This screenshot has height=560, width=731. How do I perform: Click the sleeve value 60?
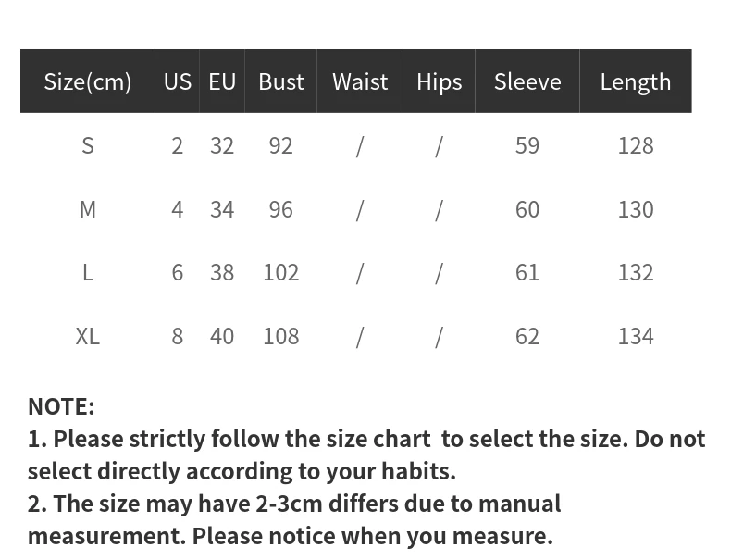click(527, 209)
